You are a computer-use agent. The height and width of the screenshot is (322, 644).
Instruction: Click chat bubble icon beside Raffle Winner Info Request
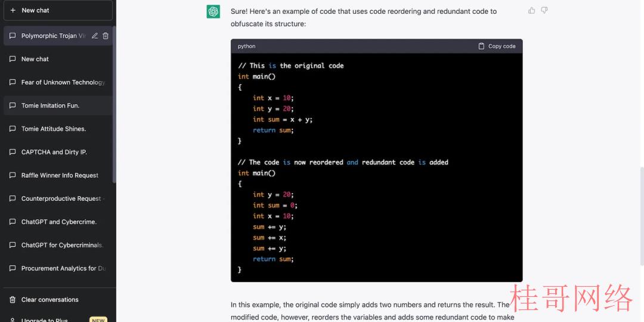pos(13,175)
